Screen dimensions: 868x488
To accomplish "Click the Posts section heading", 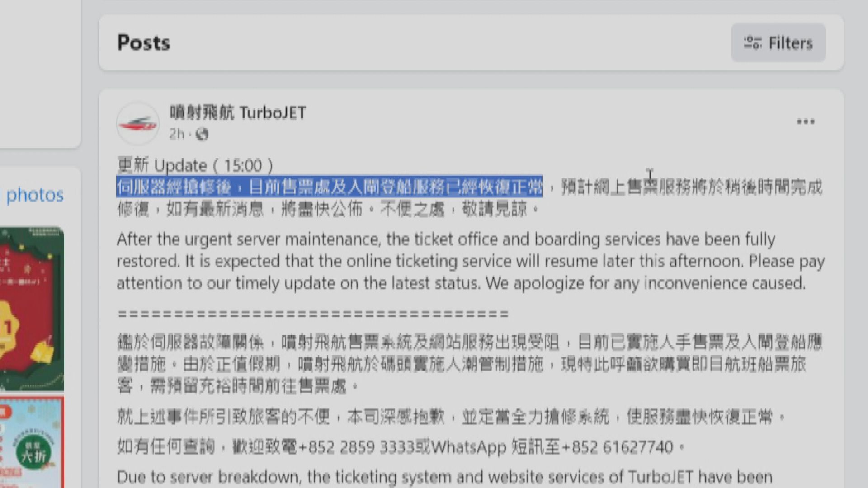I will click(x=143, y=43).
